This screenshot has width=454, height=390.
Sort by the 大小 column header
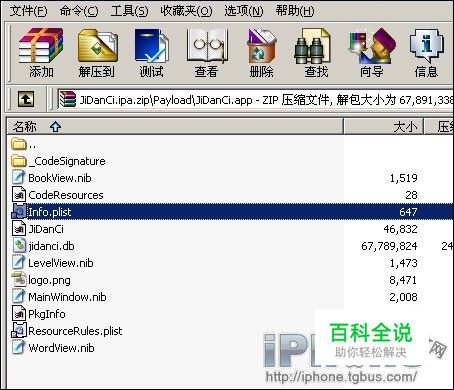coord(384,127)
